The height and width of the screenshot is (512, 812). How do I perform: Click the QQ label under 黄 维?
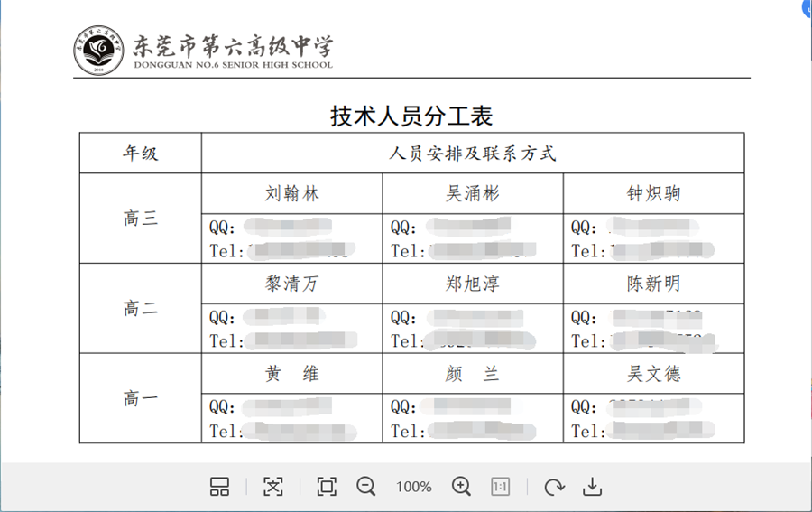[222, 407]
